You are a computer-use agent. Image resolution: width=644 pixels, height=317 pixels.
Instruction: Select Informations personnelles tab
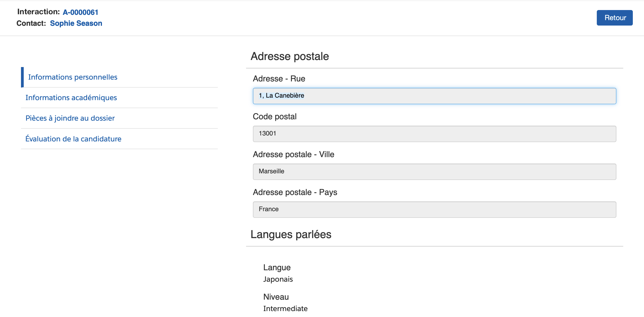coord(73,77)
